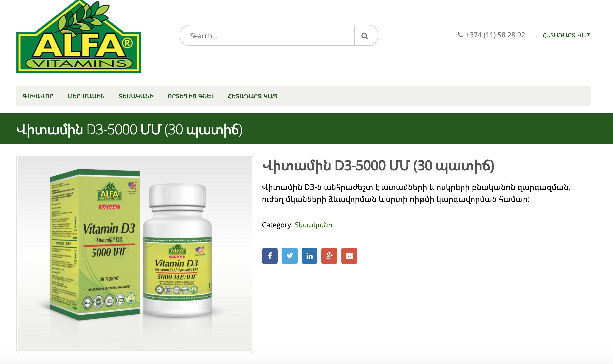613x364 pixels.
Task: Open ՀԵՏԱԴԱՐՁ ԿԱՊ in navigation bar
Action: click(253, 96)
